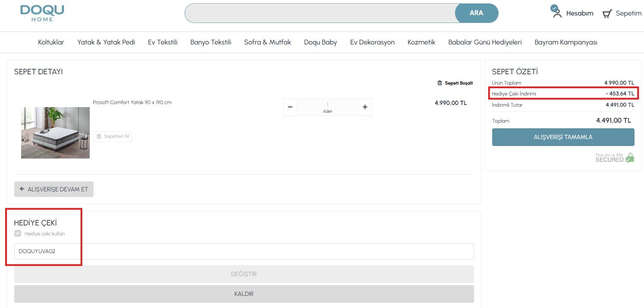Click the gift code DOQUYUVA02 field

(x=244, y=251)
